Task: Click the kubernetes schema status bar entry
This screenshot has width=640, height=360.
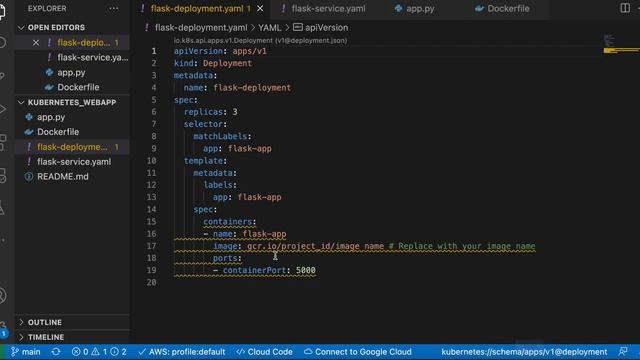Action: (x=524, y=352)
